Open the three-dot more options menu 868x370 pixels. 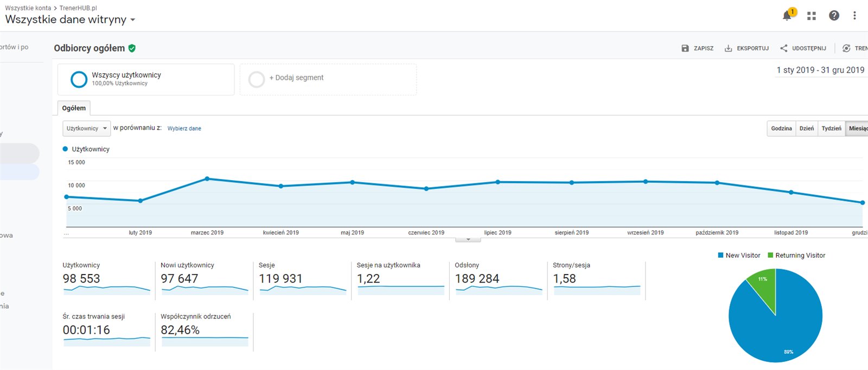coord(854,16)
